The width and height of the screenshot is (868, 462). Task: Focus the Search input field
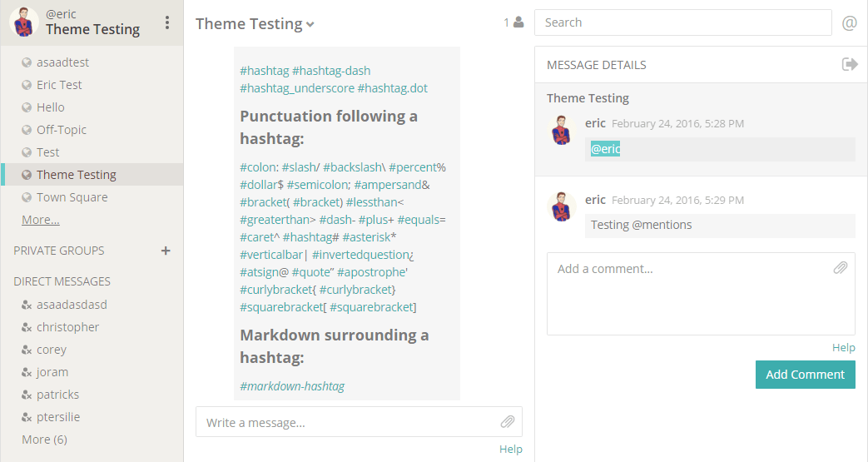(x=682, y=22)
